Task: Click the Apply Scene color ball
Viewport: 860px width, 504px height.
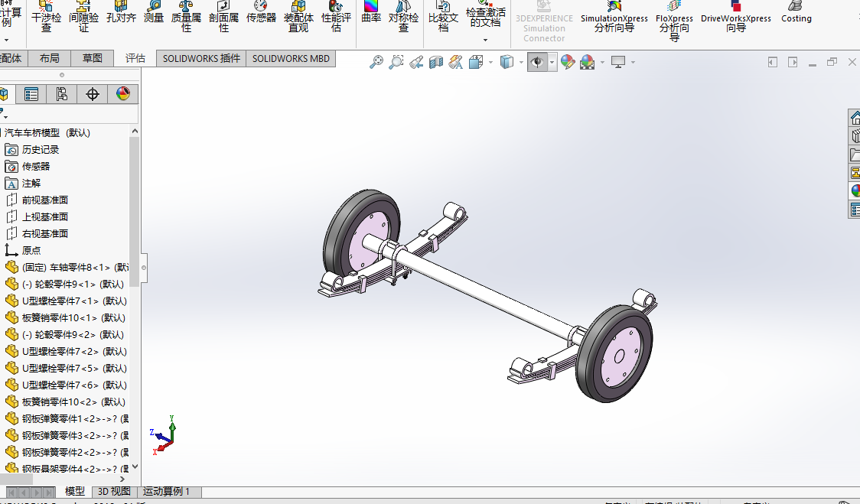Action: pos(588,62)
